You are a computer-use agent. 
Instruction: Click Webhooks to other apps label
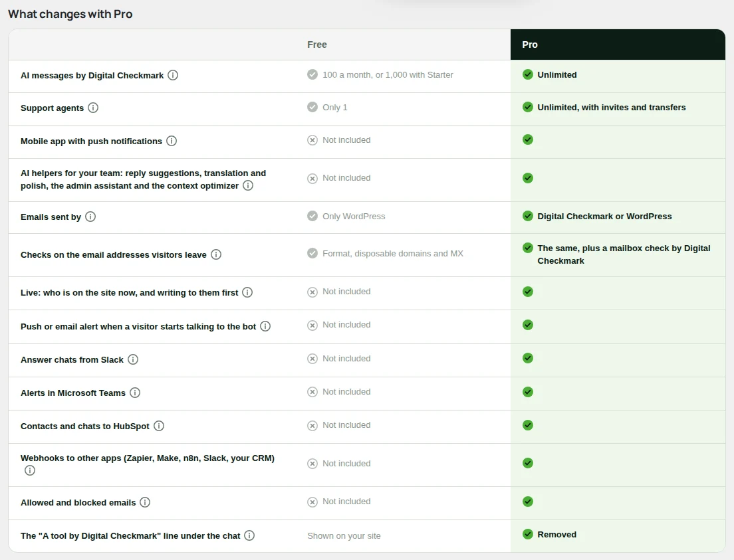click(148, 458)
